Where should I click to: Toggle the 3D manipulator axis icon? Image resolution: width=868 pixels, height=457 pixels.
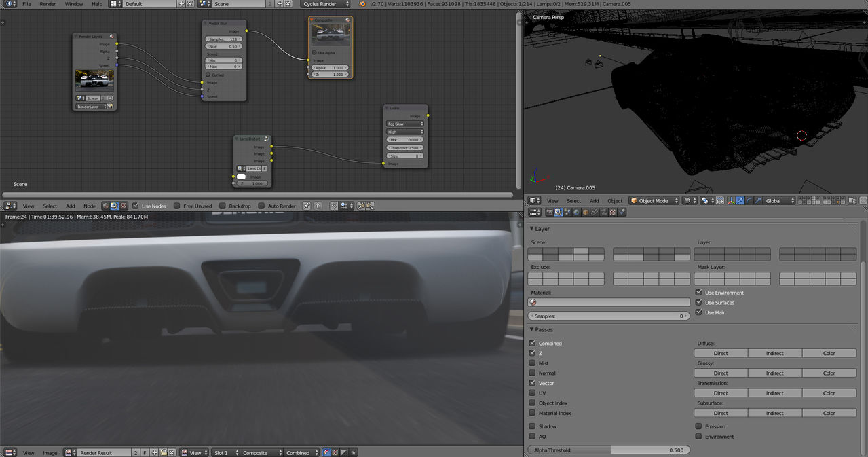click(732, 200)
